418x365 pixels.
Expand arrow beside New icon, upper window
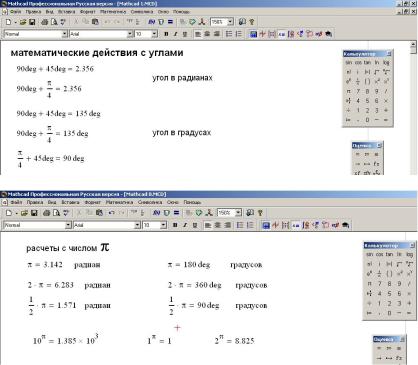[15, 23]
